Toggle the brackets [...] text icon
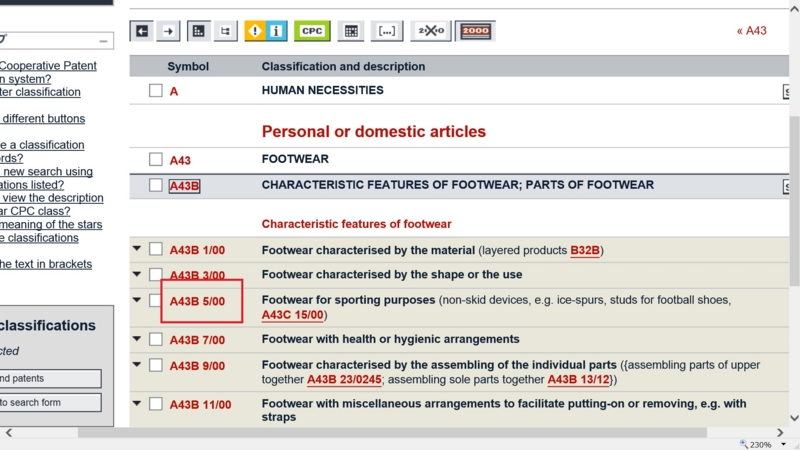 pyautogui.click(x=387, y=31)
